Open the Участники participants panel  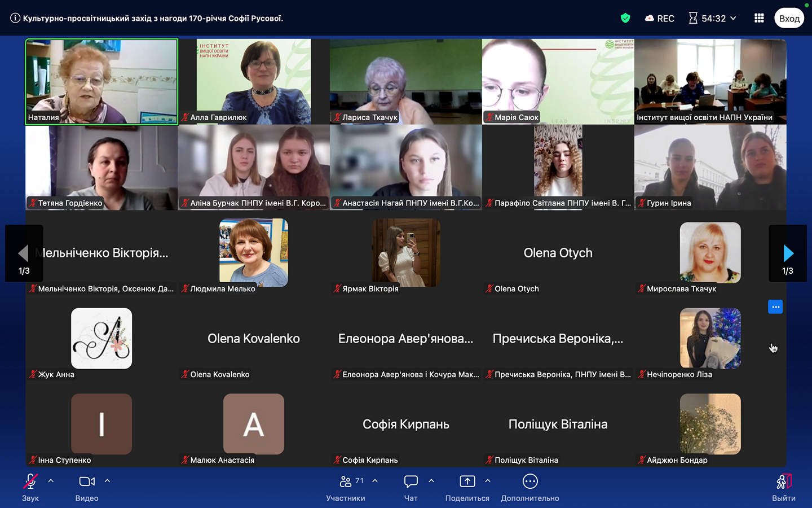346,482
